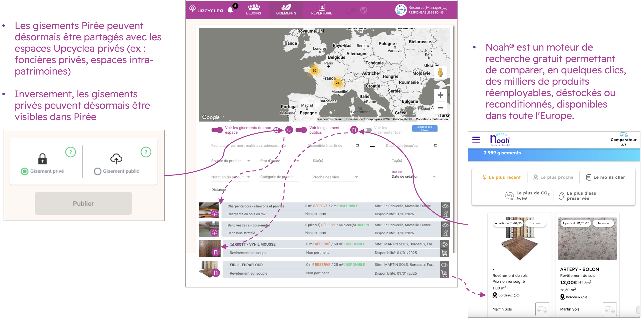Click person icon on Charpente bois row
The height and width of the screenshot is (320, 644).
pyautogui.click(x=445, y=214)
